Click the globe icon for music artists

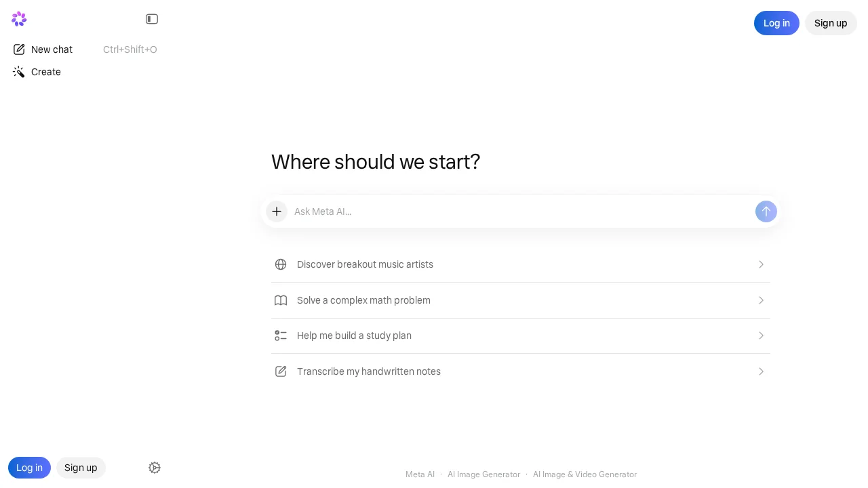coord(281,264)
